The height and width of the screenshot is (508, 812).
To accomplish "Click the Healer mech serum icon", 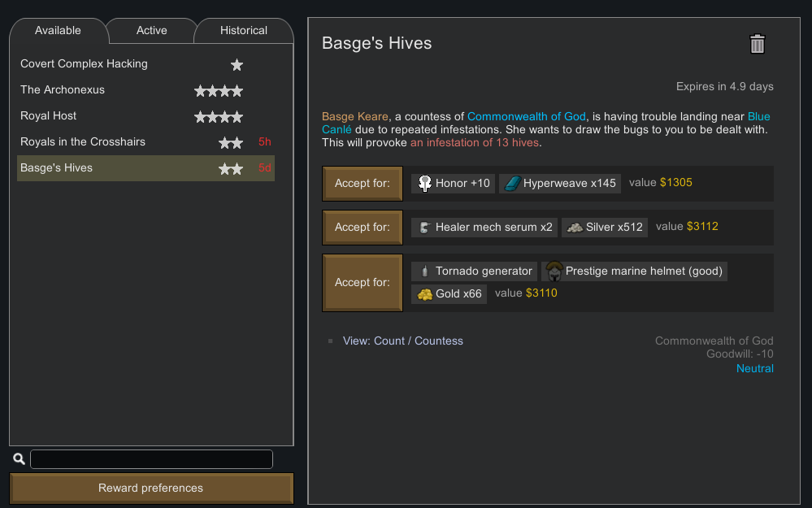I will click(424, 228).
